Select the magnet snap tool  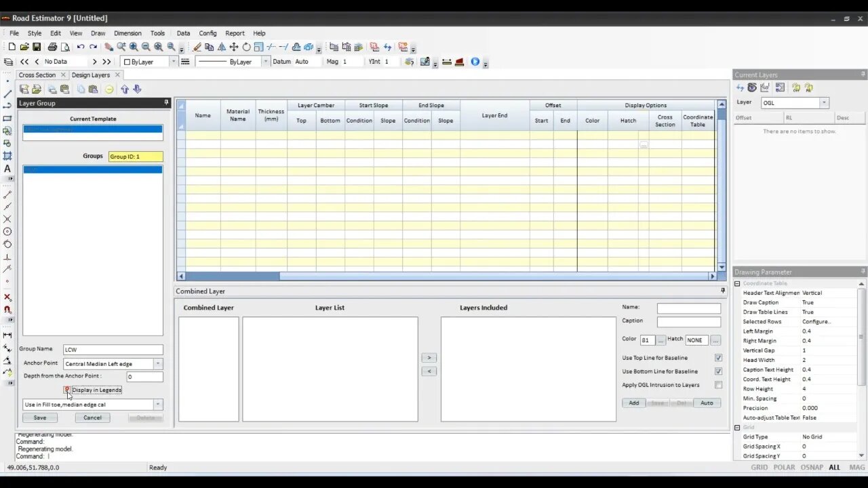pos(7,310)
